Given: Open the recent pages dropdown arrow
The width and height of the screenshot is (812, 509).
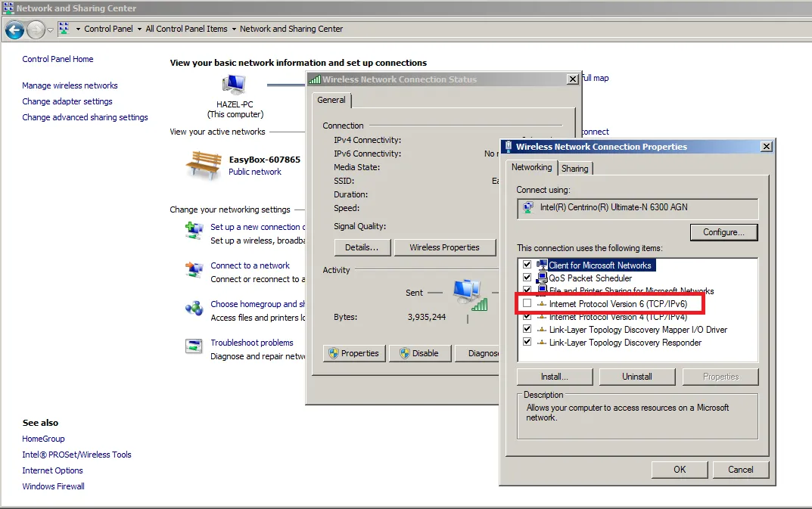Looking at the screenshot, I should coord(50,30).
